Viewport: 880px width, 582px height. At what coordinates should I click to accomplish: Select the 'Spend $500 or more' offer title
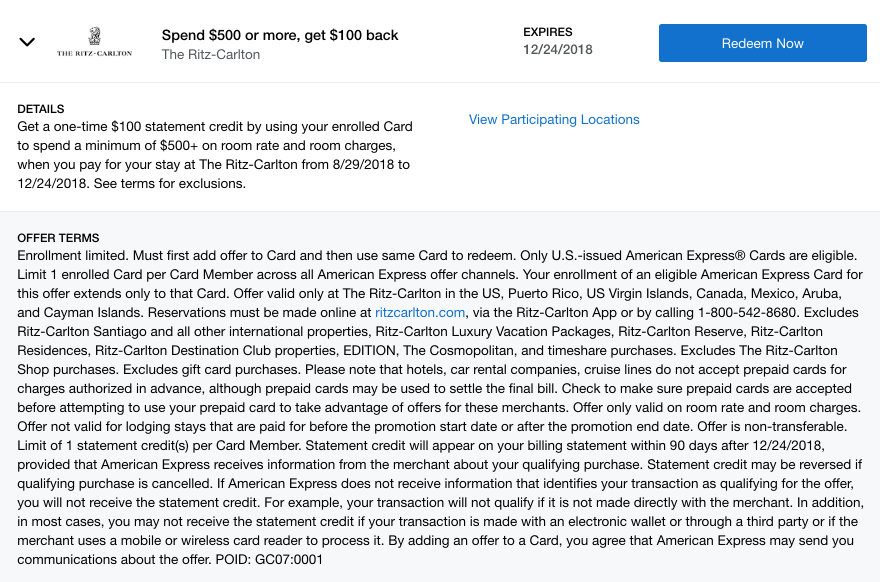[x=280, y=35]
